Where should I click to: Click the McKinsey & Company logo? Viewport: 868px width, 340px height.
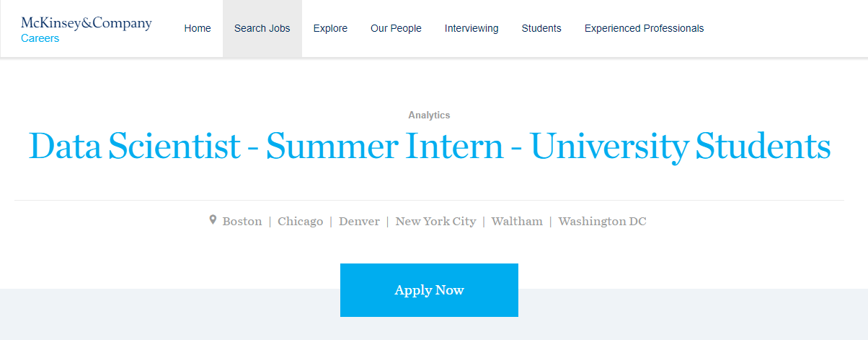(x=87, y=23)
